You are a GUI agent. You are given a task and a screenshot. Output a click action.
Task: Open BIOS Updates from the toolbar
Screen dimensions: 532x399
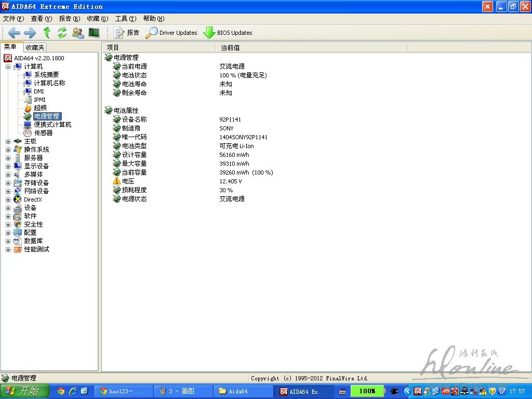pyautogui.click(x=228, y=33)
